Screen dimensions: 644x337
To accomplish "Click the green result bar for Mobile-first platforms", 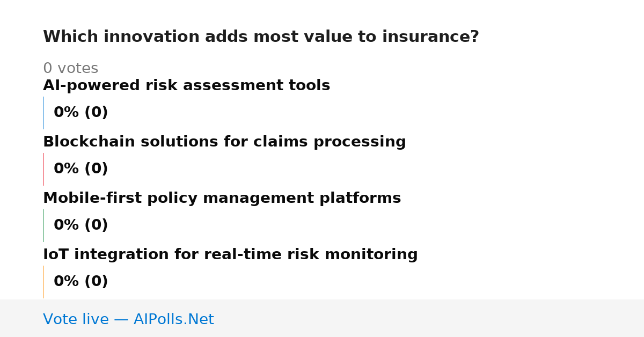I will pos(43,225).
